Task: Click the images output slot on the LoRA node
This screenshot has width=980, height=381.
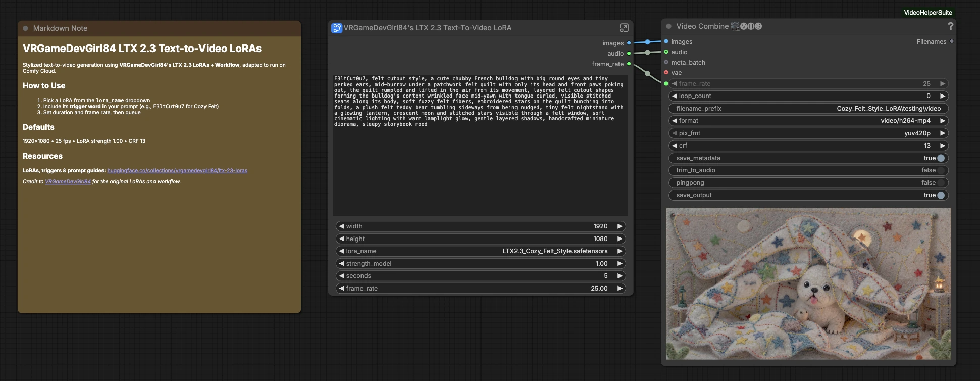Action: 629,43
